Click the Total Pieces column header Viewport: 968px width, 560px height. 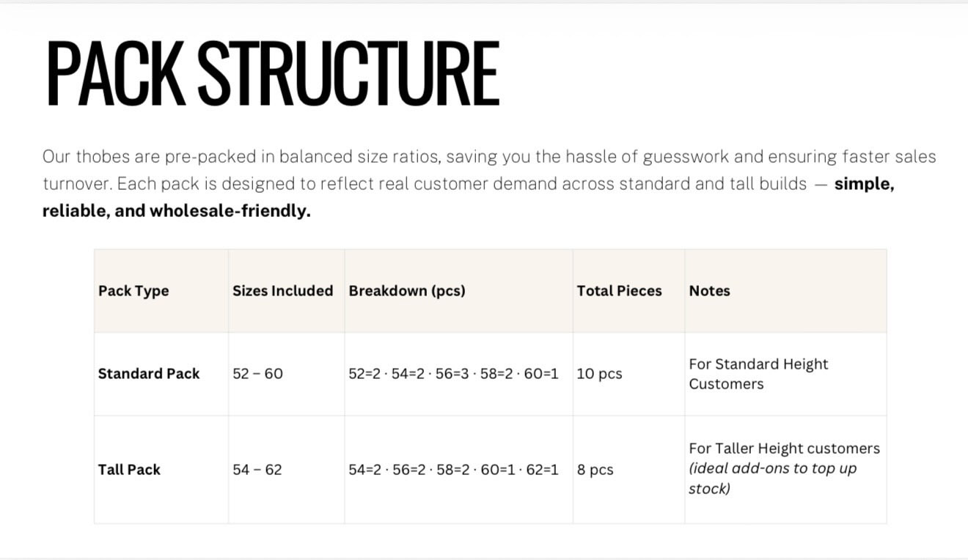point(619,291)
